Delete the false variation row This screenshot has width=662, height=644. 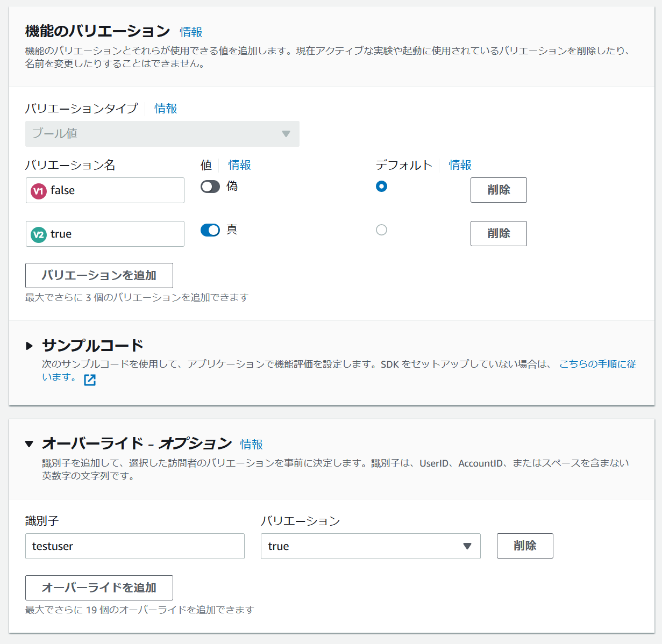tap(498, 190)
